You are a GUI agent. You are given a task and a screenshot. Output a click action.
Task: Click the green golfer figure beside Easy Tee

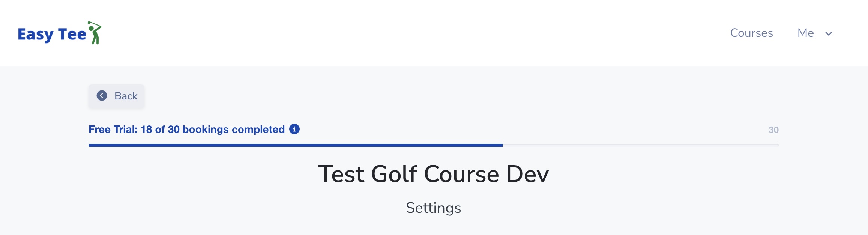coord(95,33)
